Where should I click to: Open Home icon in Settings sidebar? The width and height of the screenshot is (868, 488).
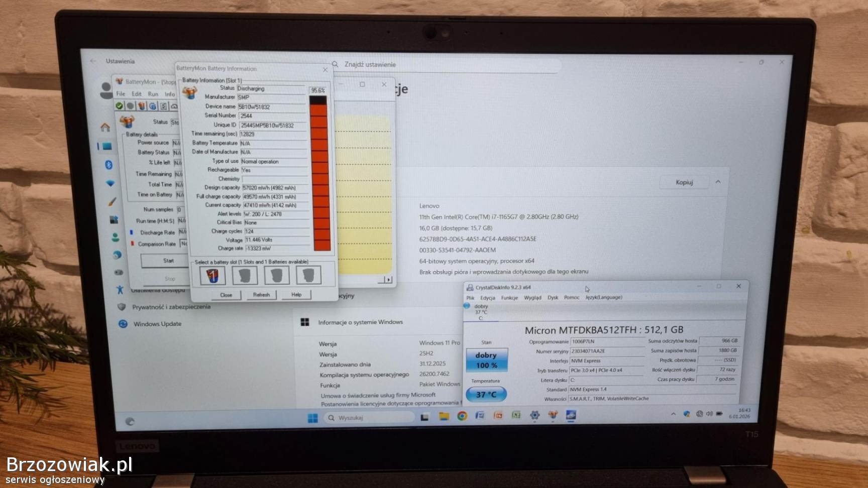click(x=105, y=128)
